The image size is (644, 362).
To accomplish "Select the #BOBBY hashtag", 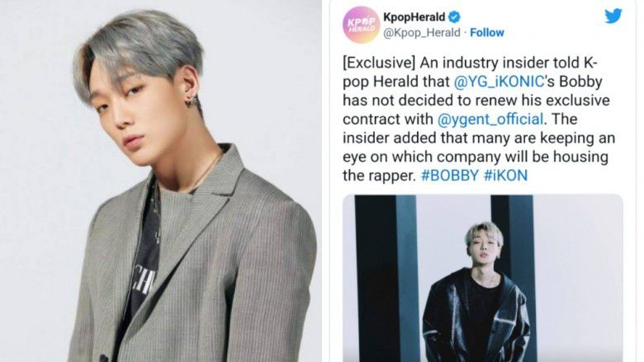I will point(450,176).
